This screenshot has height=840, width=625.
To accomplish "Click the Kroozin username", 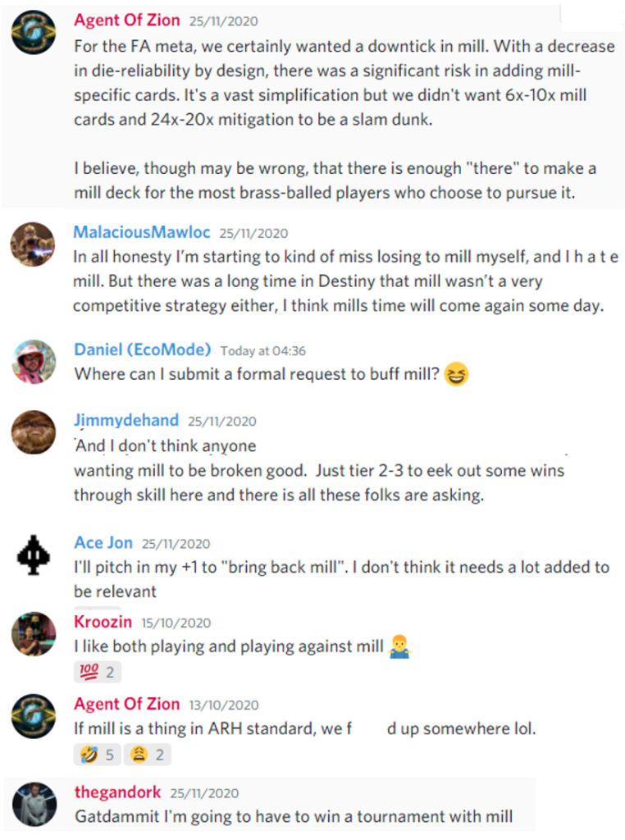I will click(103, 622).
